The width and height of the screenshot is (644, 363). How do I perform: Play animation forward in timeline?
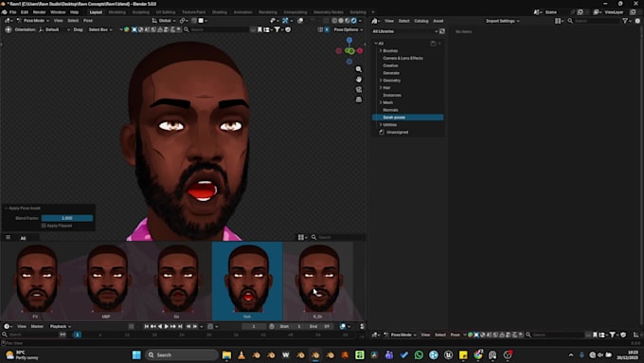(x=167, y=326)
